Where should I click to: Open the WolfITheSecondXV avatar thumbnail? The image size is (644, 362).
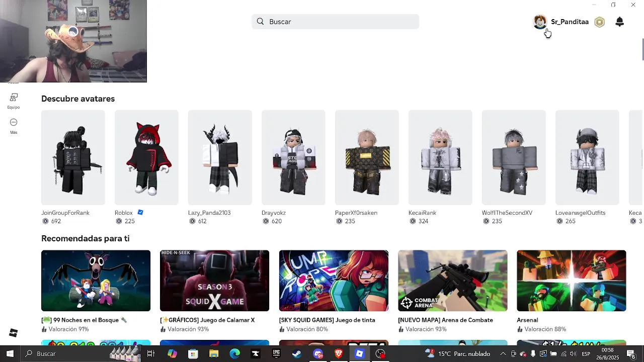[514, 157]
